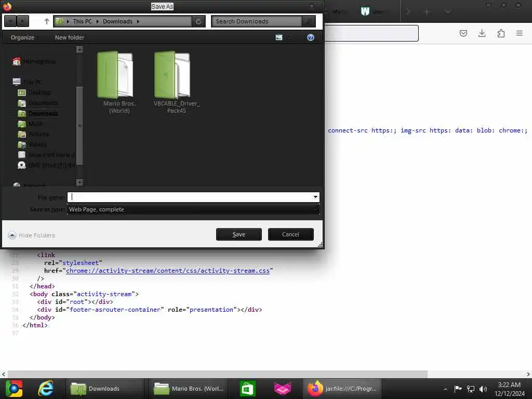Click the Firefox horizontal scrollbar

click(x=217, y=374)
